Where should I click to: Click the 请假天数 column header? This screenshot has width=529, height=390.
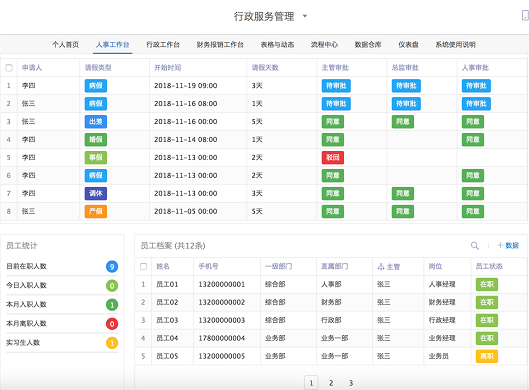(x=265, y=68)
